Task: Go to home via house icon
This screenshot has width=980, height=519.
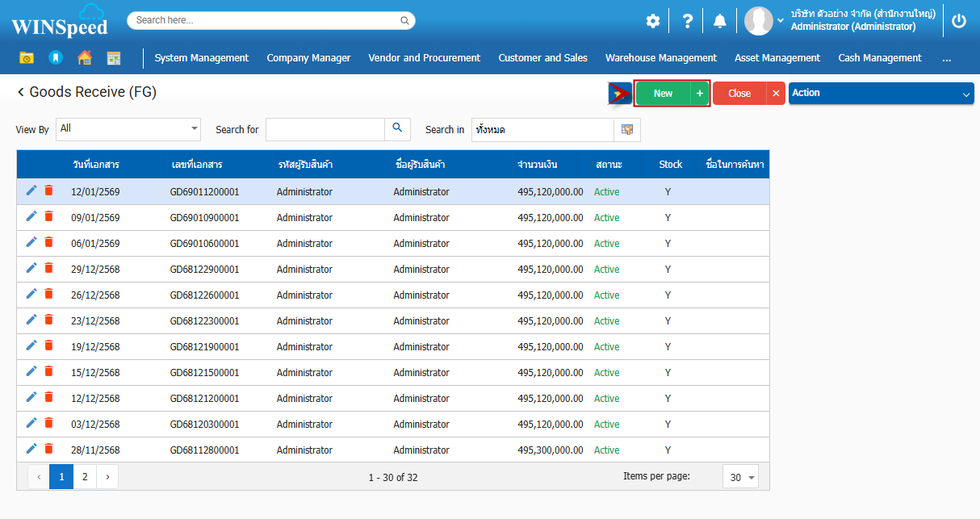Action: click(x=84, y=58)
